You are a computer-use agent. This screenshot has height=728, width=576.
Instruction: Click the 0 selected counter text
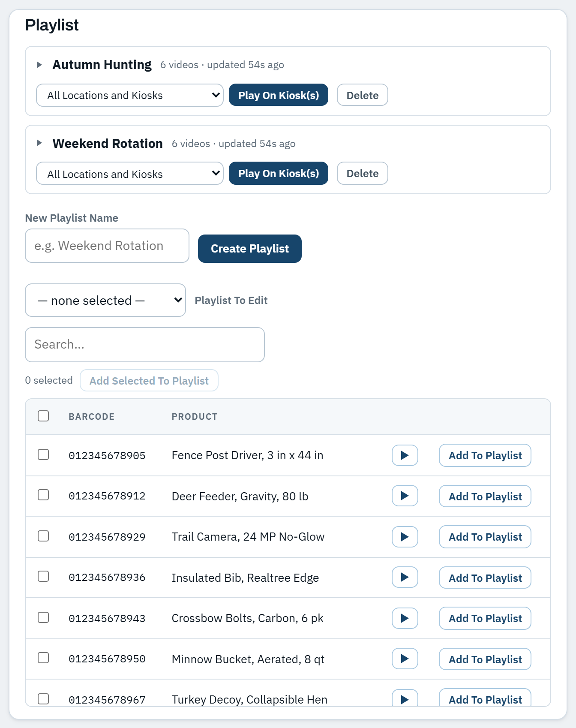(49, 380)
